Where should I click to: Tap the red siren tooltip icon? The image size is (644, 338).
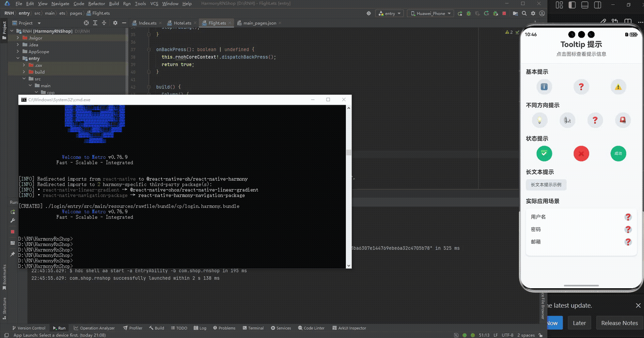click(623, 120)
